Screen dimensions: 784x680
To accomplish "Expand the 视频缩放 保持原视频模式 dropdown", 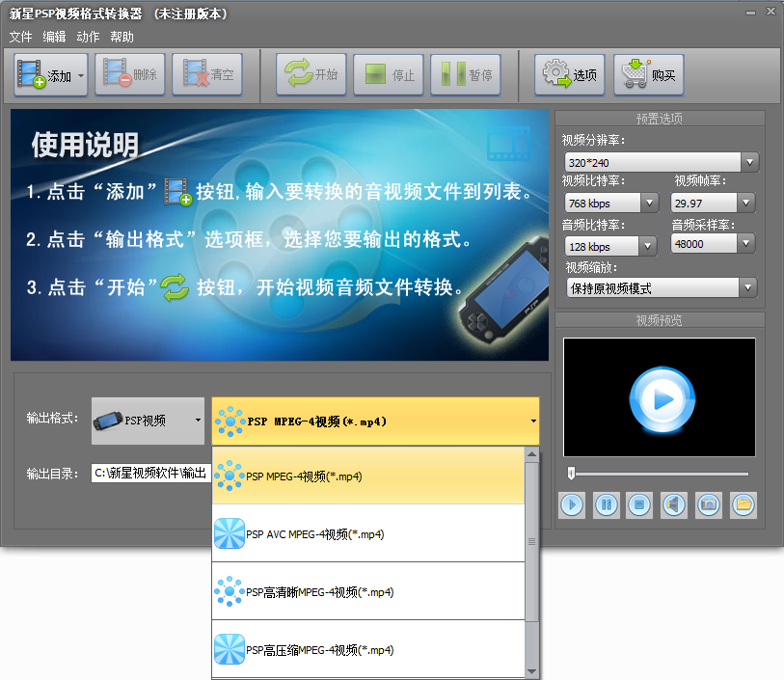I will point(748,287).
